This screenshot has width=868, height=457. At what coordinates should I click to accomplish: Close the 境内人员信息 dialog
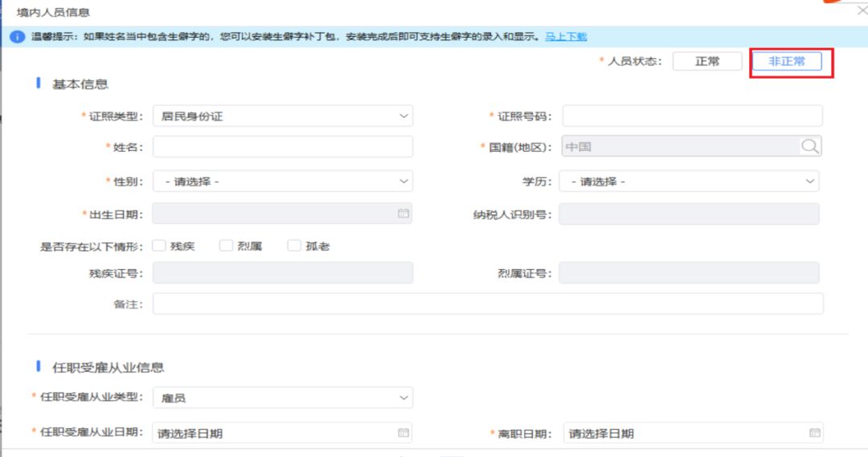click(862, 10)
